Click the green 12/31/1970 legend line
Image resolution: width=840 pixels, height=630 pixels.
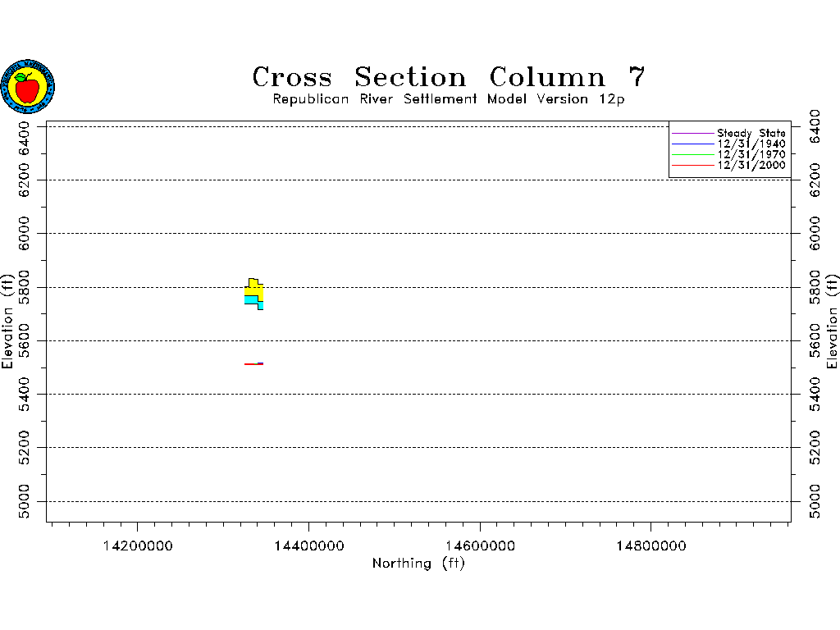click(x=692, y=154)
